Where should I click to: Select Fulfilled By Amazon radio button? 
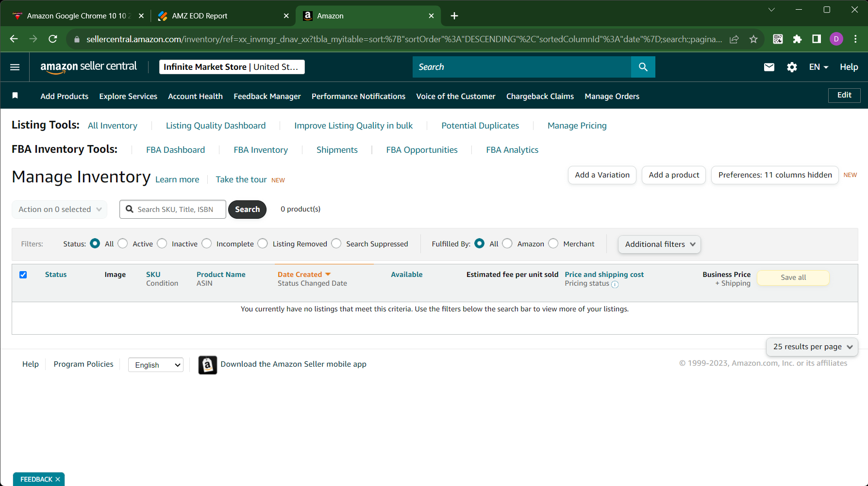point(507,243)
